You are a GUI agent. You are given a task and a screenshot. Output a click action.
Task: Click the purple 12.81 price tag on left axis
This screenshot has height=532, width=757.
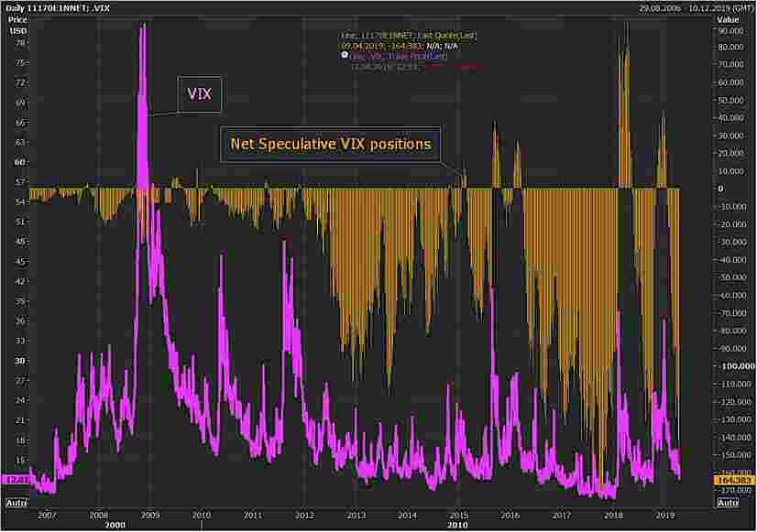coord(14,479)
